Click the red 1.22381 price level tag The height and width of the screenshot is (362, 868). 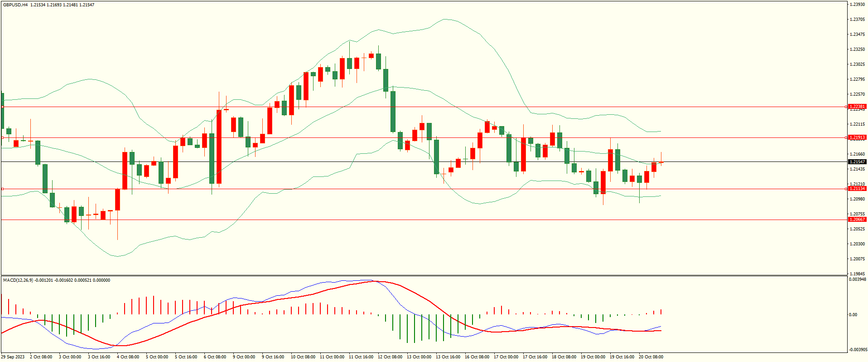coord(857,107)
